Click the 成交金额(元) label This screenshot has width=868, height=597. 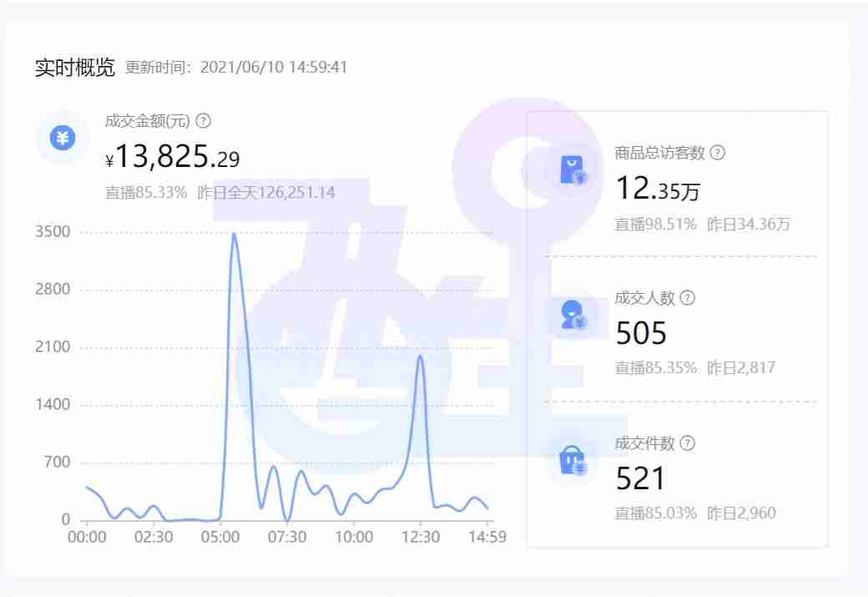click(147, 121)
